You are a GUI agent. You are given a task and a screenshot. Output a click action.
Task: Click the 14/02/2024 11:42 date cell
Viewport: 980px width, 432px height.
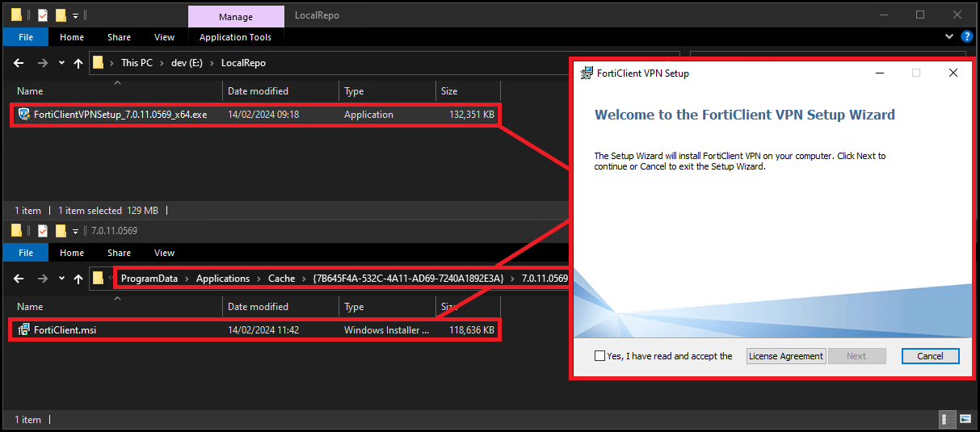tap(263, 330)
